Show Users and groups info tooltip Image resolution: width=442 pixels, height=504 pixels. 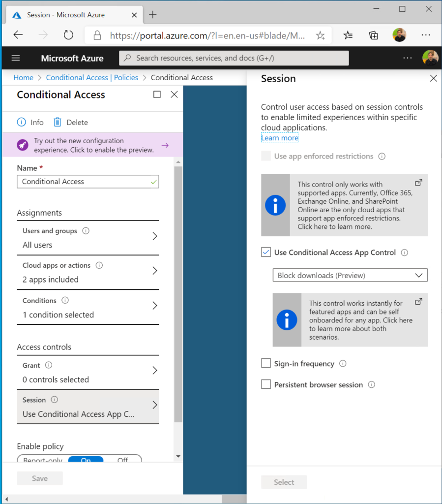pyautogui.click(x=86, y=231)
